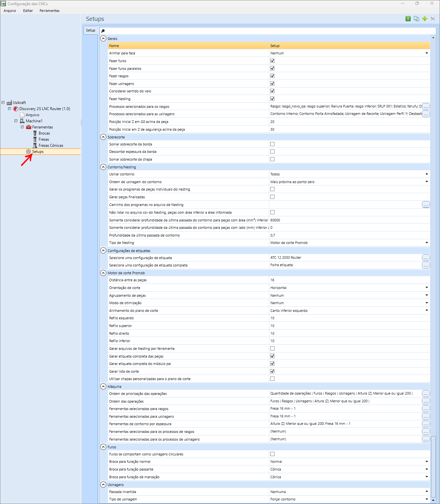Collapse the Gerais section

pos(103,39)
